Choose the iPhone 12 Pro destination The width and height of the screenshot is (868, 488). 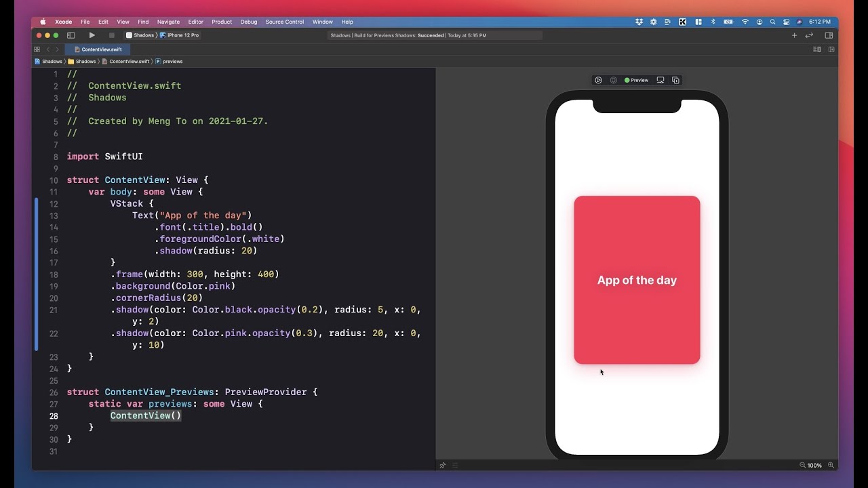coord(180,35)
